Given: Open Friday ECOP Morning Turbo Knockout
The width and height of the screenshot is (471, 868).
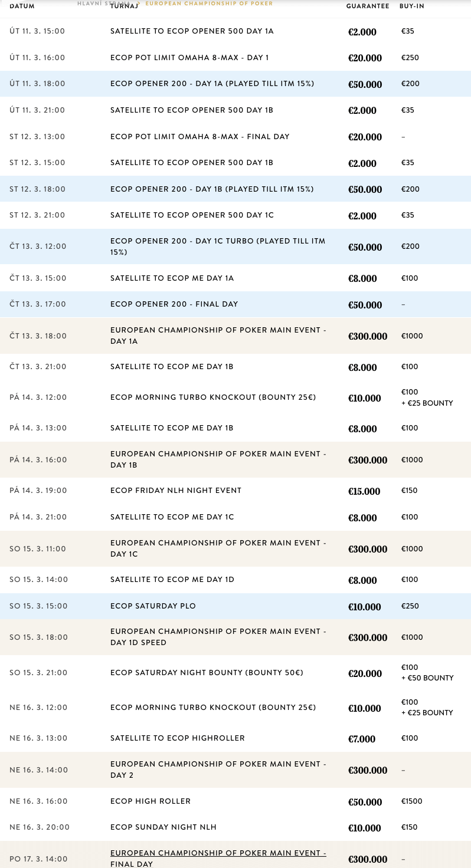Looking at the screenshot, I should click(213, 397).
